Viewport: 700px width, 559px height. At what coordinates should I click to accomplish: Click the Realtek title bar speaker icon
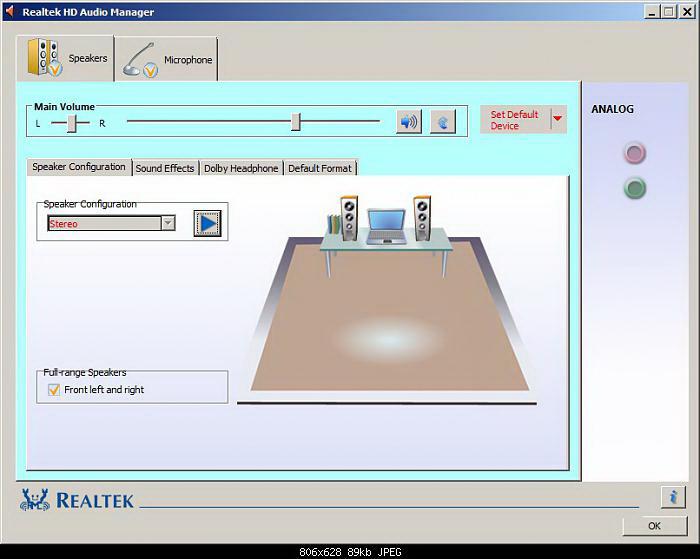(x=9, y=11)
